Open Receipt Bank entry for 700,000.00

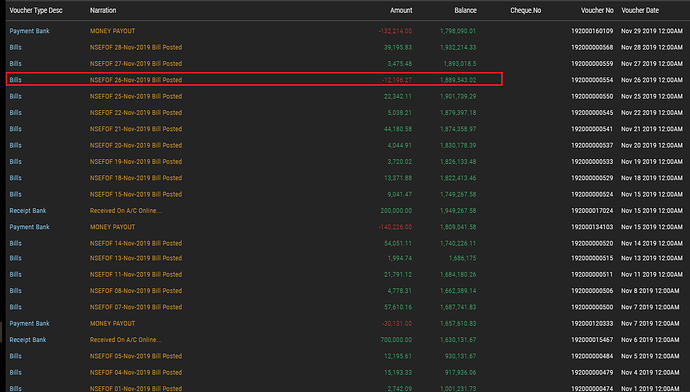(28, 340)
